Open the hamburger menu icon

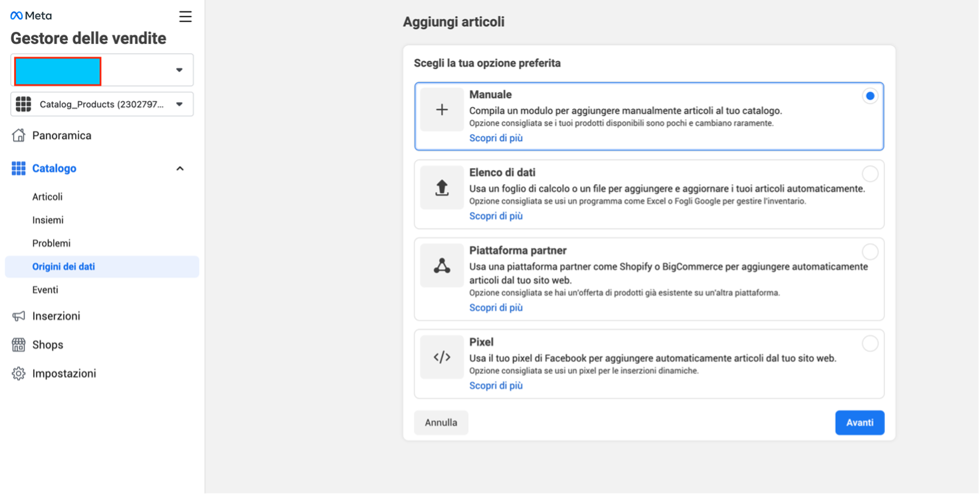[185, 17]
